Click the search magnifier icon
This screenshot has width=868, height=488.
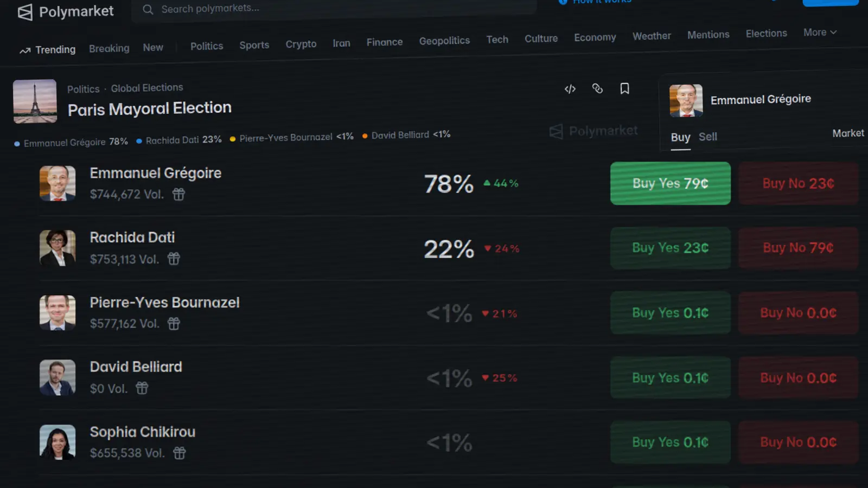148,9
